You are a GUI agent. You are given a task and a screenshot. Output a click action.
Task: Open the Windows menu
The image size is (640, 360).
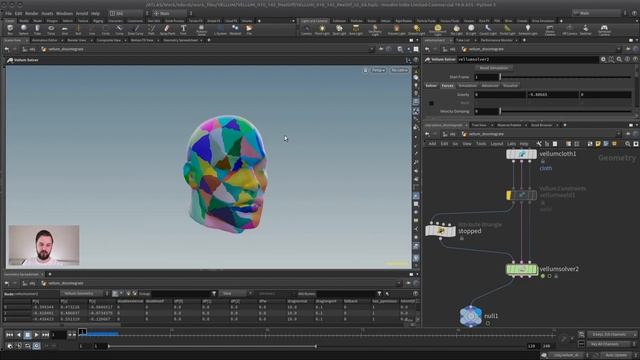64,13
